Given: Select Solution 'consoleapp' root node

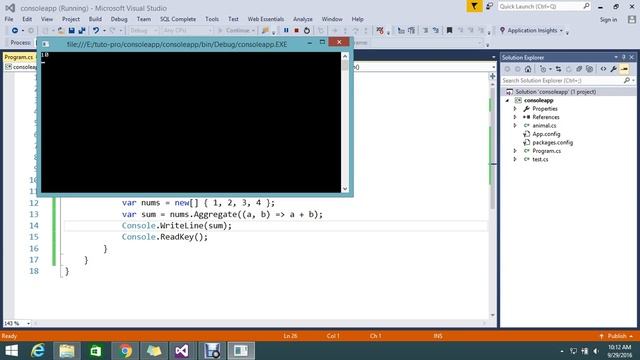Looking at the screenshot, I should click(x=556, y=92).
